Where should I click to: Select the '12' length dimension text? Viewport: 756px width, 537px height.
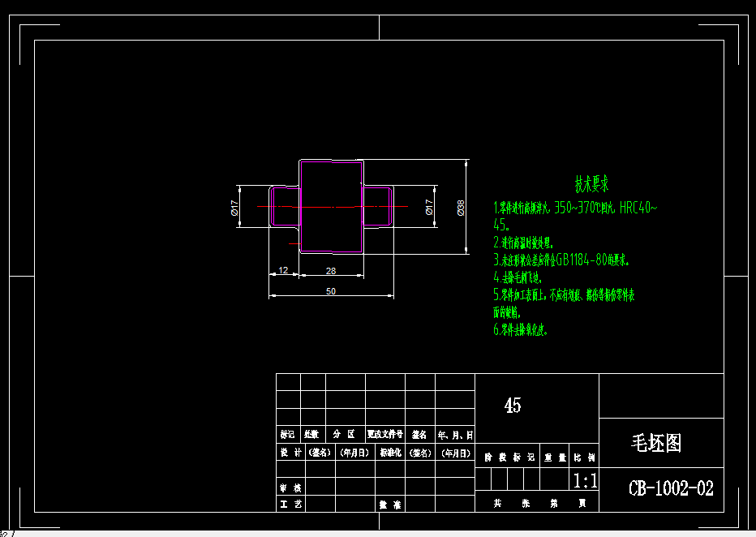click(284, 270)
